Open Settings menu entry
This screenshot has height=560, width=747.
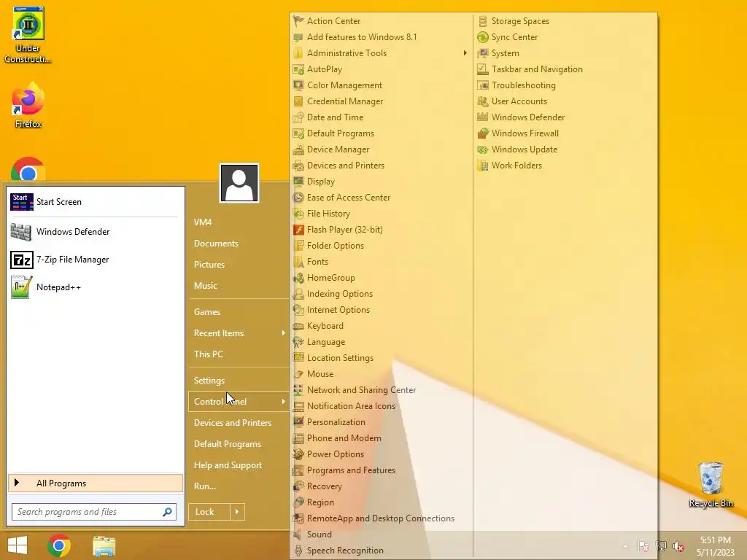pyautogui.click(x=209, y=381)
